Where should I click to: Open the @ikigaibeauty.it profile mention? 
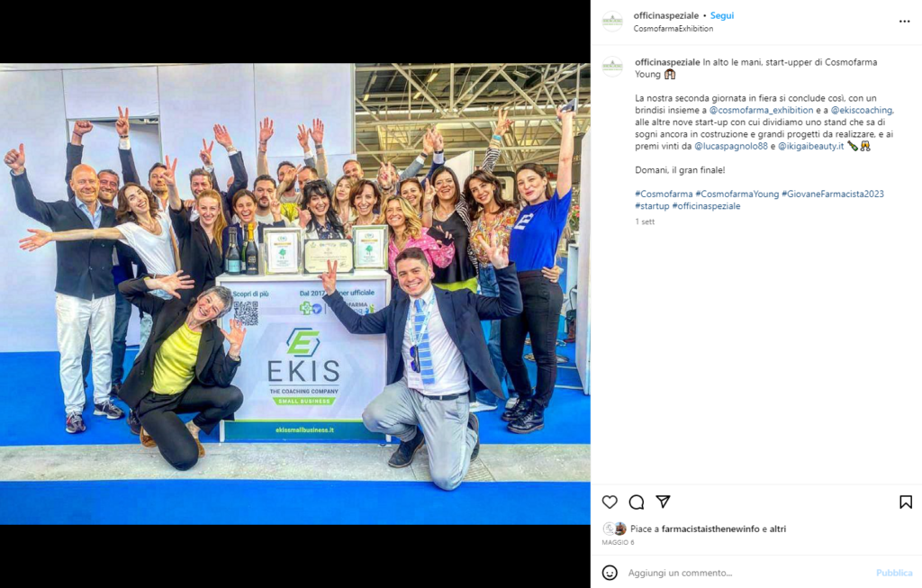(x=811, y=146)
